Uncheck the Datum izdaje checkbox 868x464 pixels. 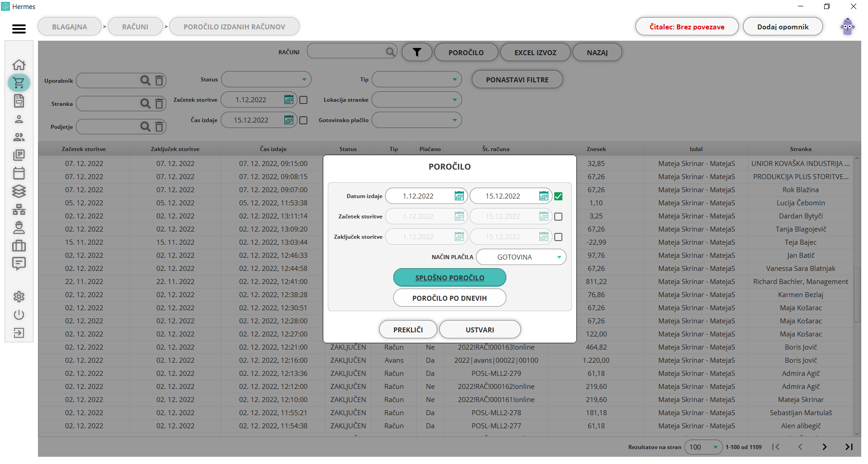558,196
